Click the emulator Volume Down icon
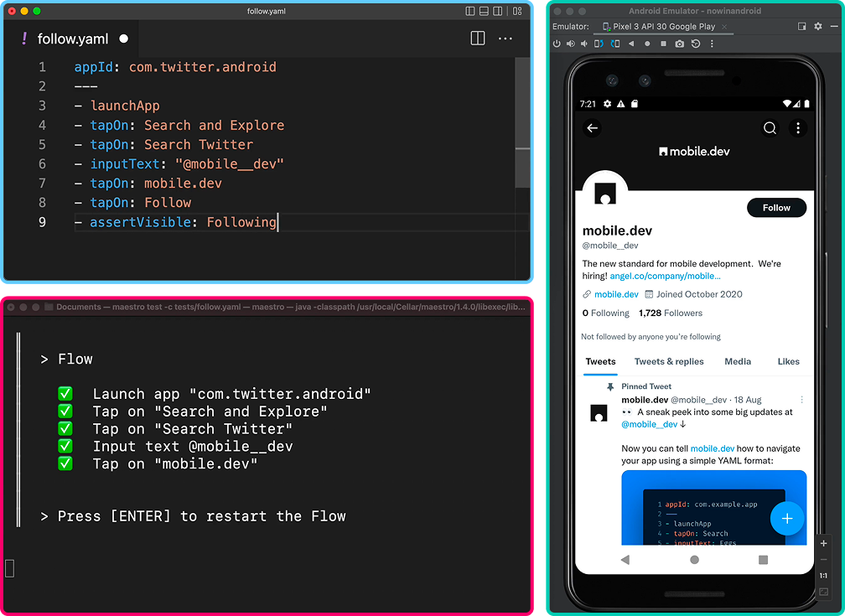Screen dimensions: 845x616 pyautogui.click(x=584, y=44)
